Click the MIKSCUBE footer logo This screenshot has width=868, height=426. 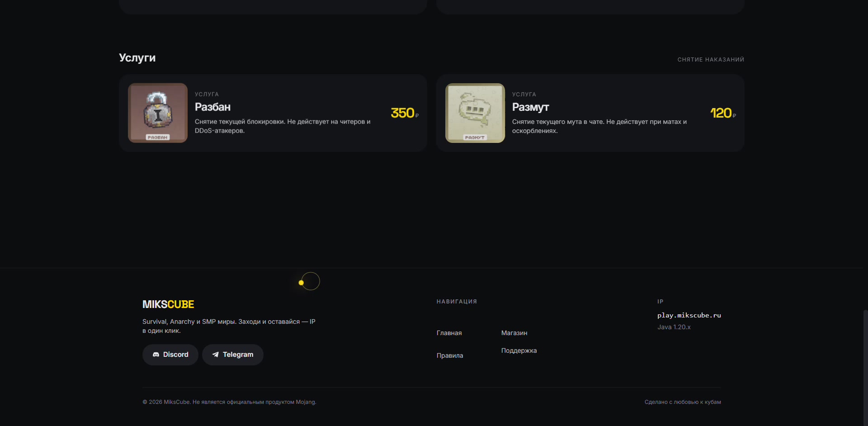coord(168,304)
